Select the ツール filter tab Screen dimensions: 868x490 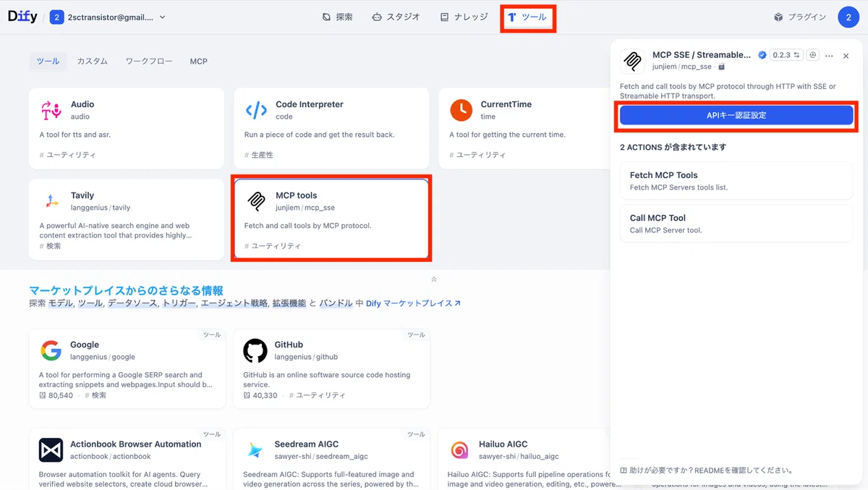click(48, 62)
